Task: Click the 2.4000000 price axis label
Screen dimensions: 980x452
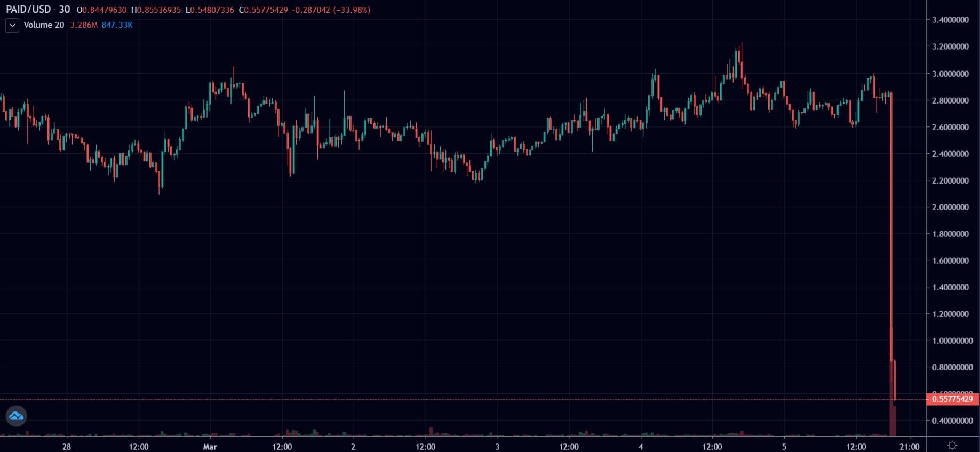Action: pos(950,154)
